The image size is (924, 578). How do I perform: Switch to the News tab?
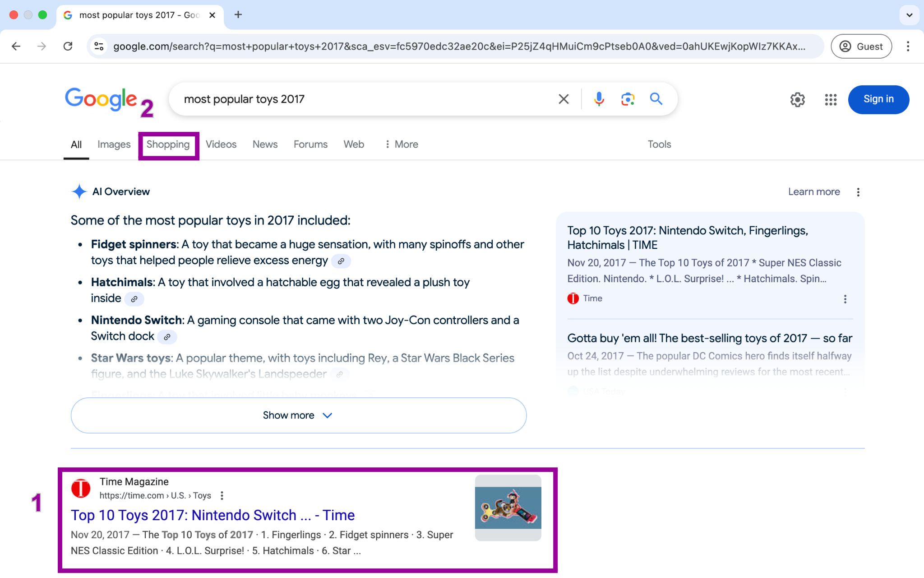[265, 144]
